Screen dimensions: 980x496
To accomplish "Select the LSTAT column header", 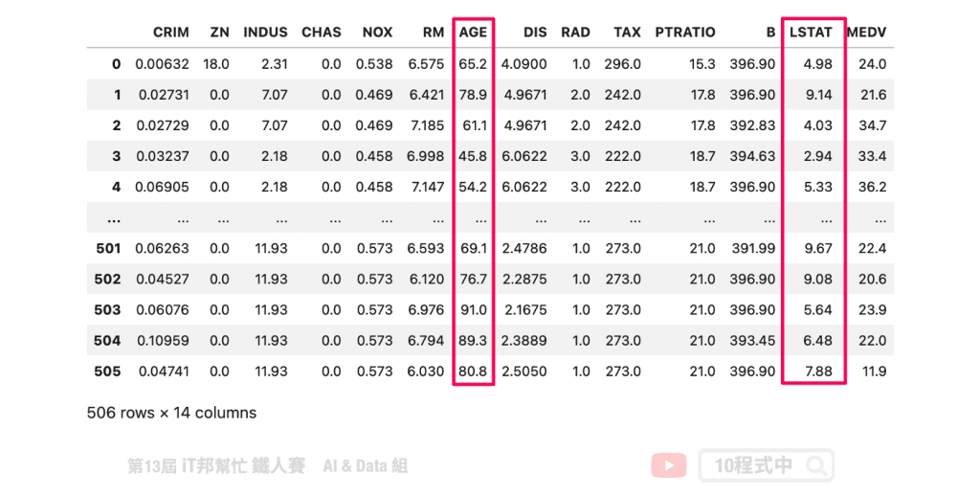I will pos(811,32).
